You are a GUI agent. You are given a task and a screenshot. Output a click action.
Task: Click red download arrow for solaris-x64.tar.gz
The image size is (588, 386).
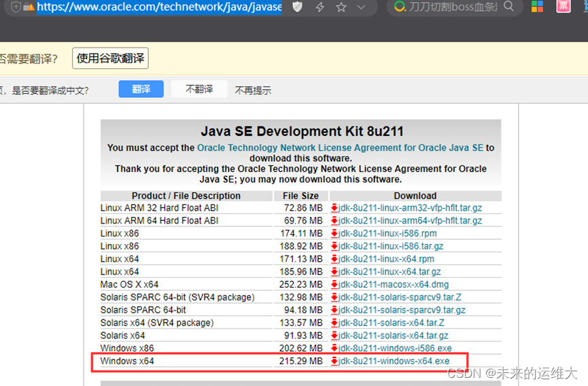334,336
